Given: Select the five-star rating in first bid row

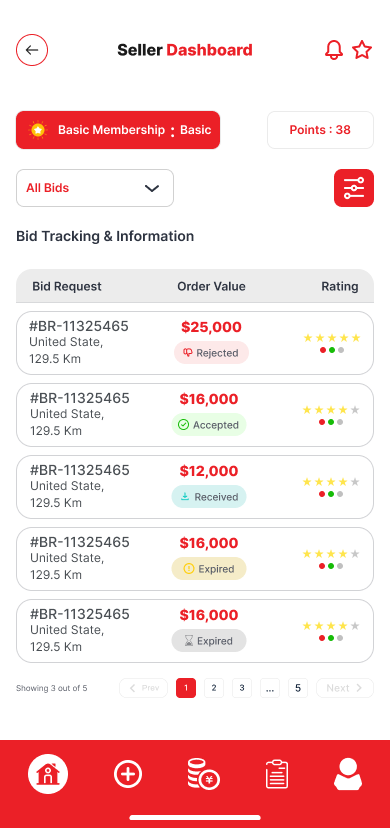Looking at the screenshot, I should pyautogui.click(x=332, y=338).
